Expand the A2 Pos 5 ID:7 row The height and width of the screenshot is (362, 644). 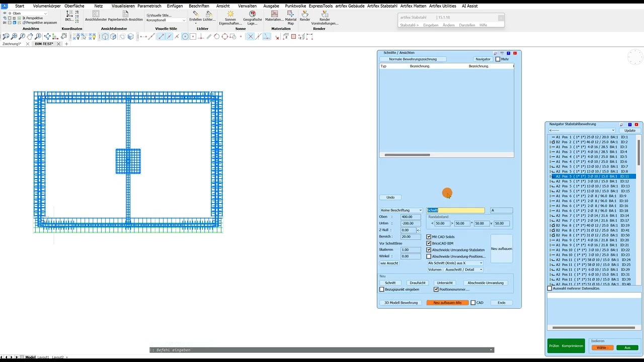[550, 166]
